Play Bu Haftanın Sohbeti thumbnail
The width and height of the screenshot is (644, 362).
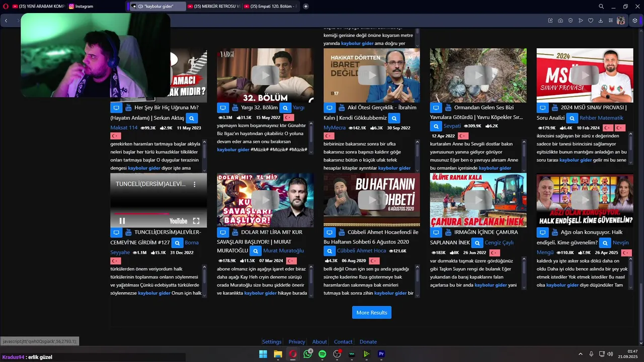[x=372, y=200]
